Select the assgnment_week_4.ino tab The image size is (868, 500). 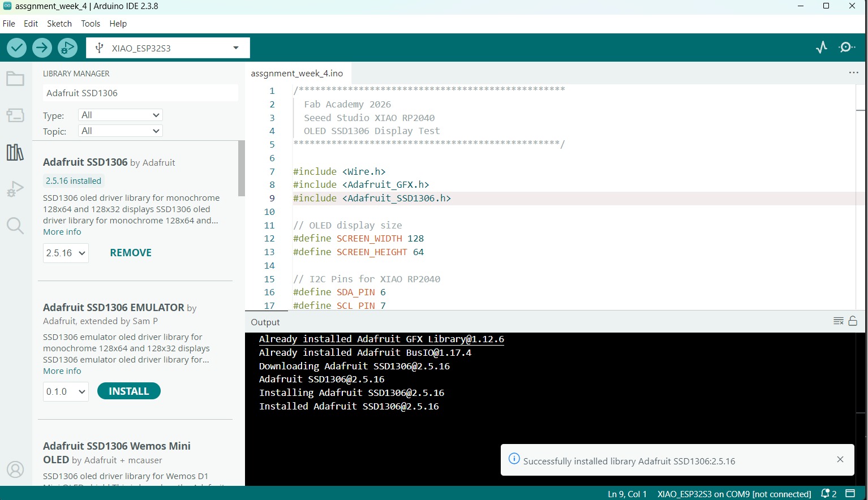297,74
